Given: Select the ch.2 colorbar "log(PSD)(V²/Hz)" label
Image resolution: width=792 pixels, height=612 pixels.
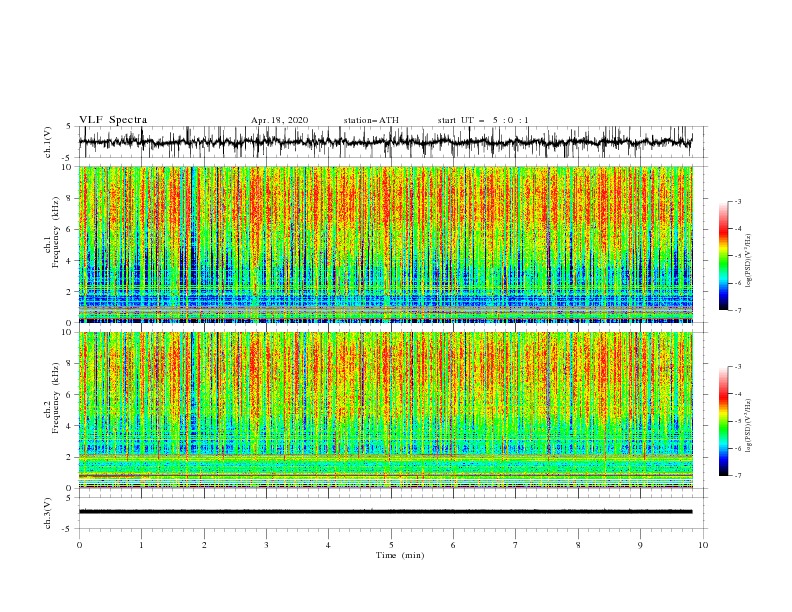Looking at the screenshot, I should (x=748, y=425).
